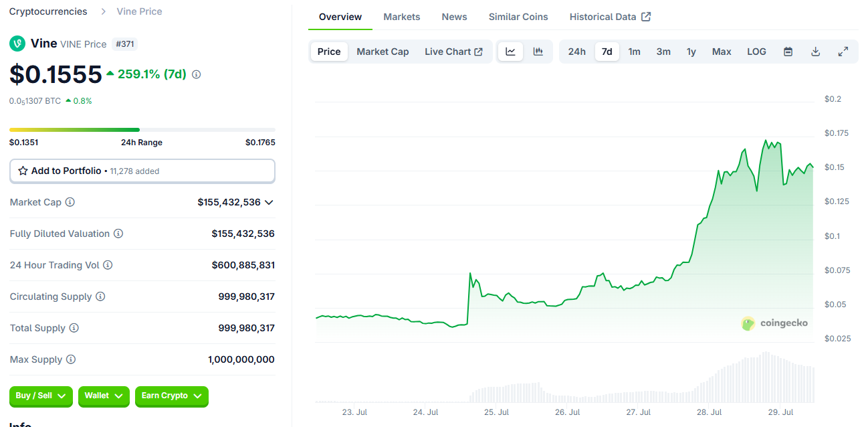
Task: Switch to the Similar Coins tab
Action: [x=518, y=17]
